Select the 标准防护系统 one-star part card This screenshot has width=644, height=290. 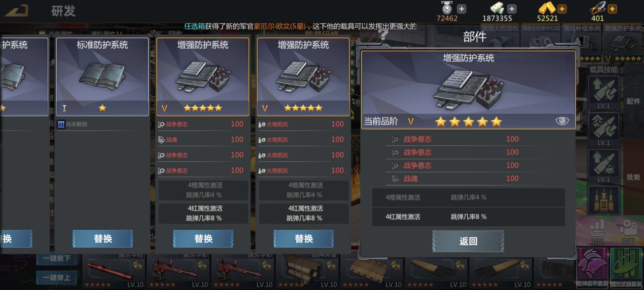click(103, 77)
